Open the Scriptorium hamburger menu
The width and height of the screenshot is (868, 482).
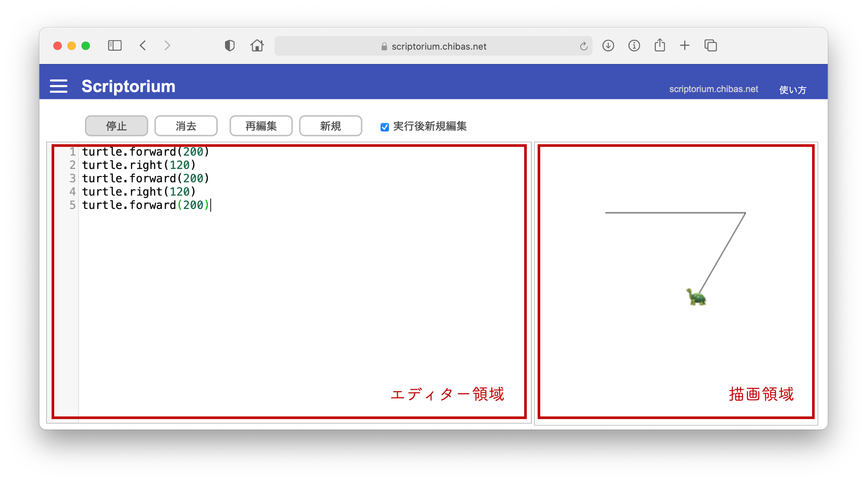point(59,86)
